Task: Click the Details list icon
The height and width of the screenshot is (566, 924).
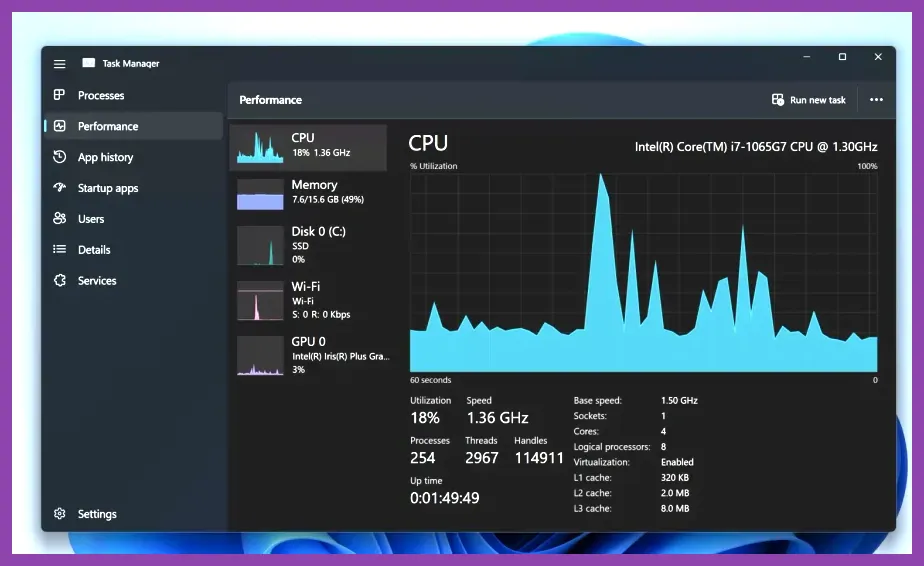Action: [60, 249]
